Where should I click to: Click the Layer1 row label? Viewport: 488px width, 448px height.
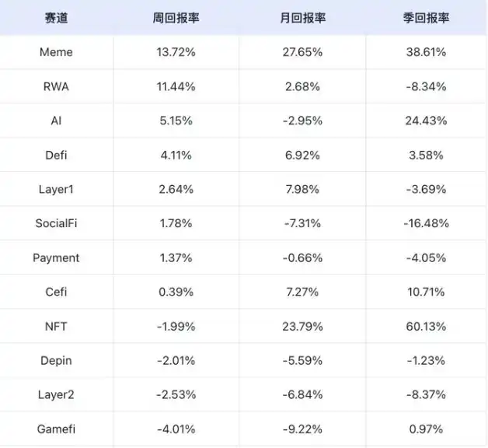click(56, 189)
